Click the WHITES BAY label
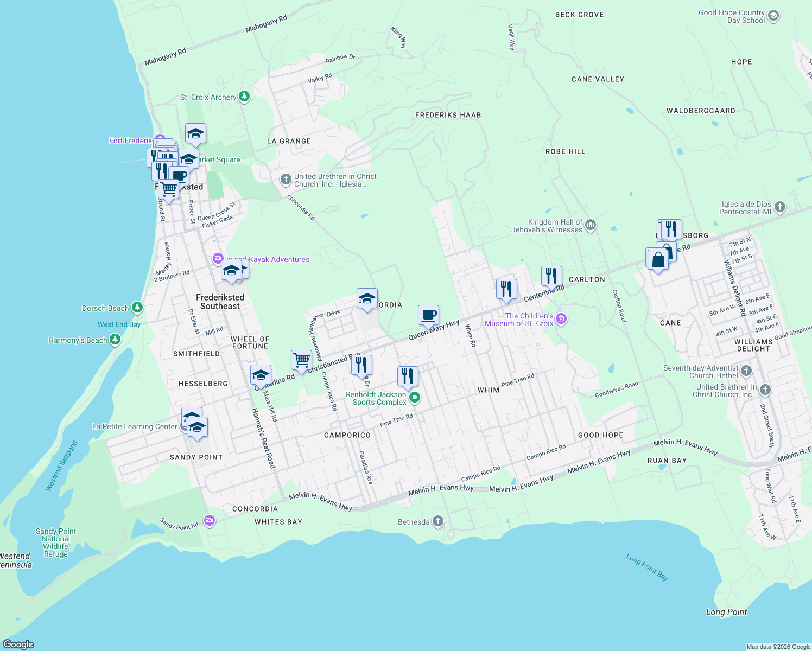This screenshot has height=651, width=812. point(278,522)
